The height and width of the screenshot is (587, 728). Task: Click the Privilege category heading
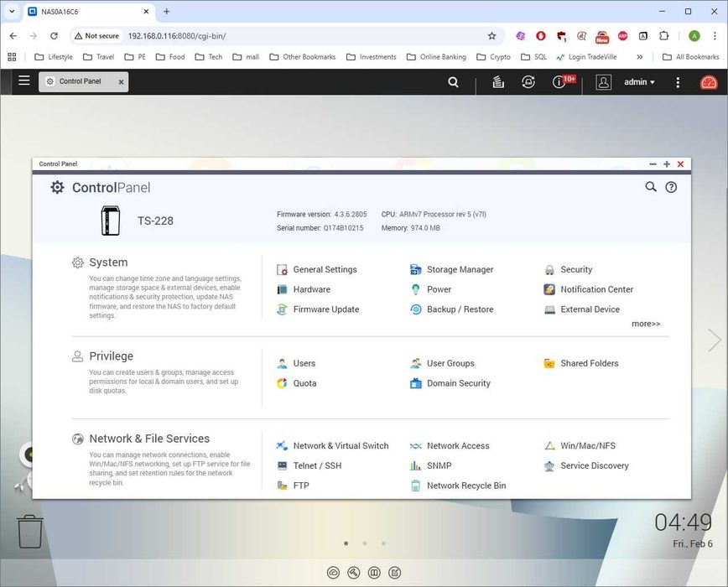(x=111, y=356)
